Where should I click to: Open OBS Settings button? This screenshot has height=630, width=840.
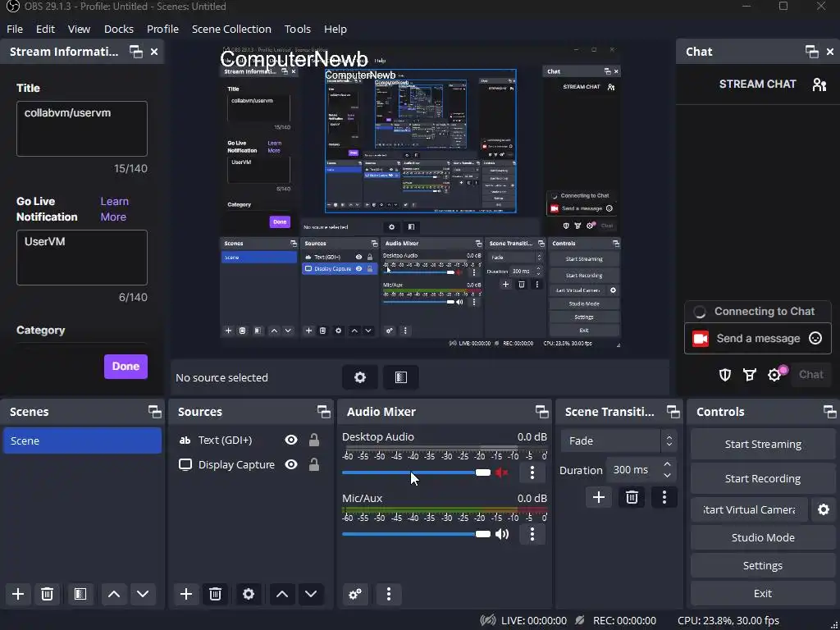click(763, 565)
